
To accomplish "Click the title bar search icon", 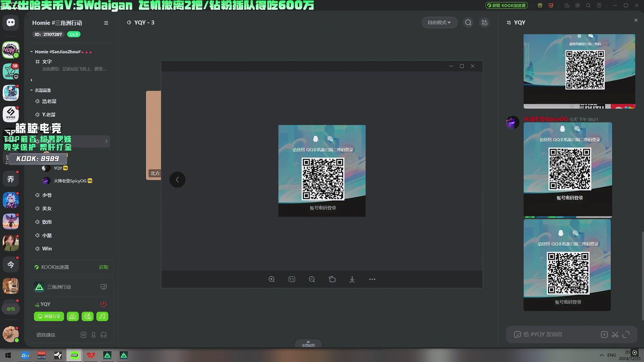I will (588, 5).
